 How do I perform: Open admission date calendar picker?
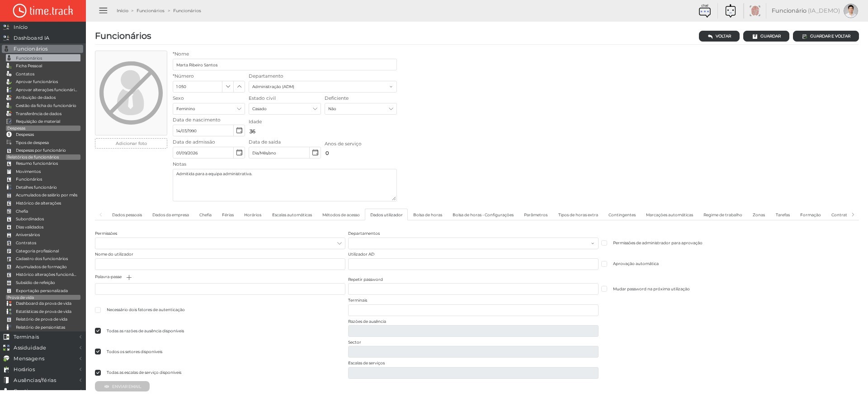click(x=239, y=153)
